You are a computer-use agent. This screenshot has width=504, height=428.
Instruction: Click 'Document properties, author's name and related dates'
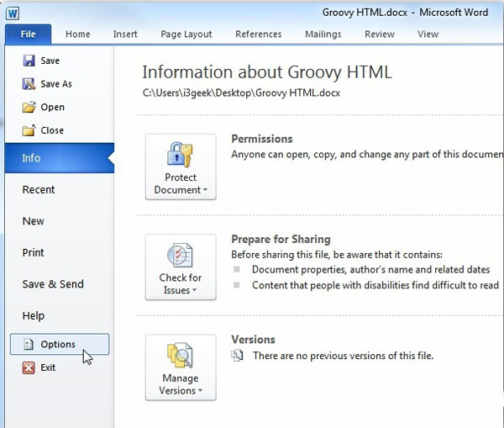pyautogui.click(x=371, y=270)
